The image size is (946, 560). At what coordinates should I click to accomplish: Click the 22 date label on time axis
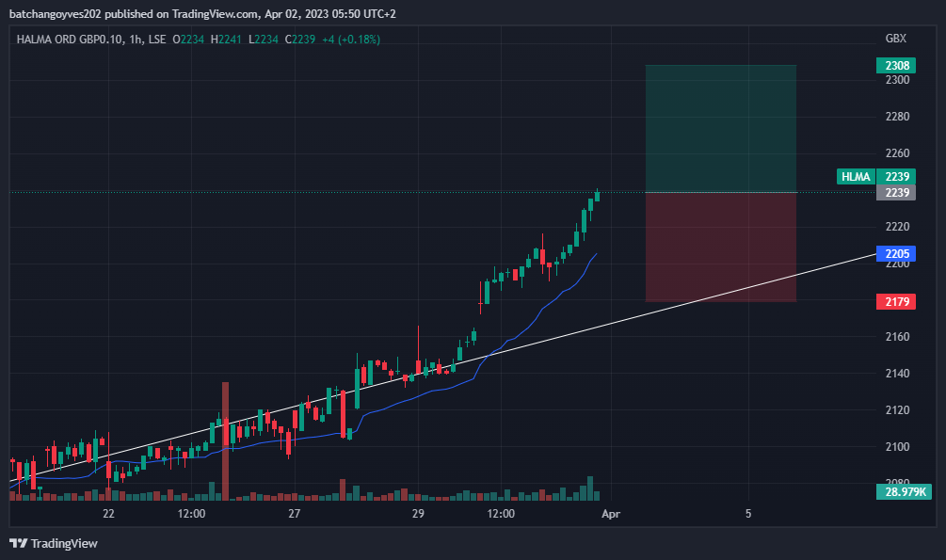pos(108,514)
